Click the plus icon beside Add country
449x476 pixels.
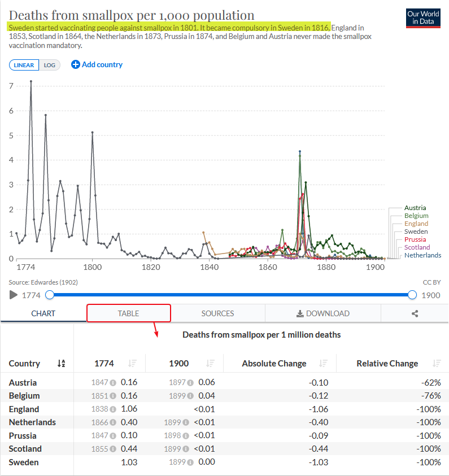click(75, 64)
